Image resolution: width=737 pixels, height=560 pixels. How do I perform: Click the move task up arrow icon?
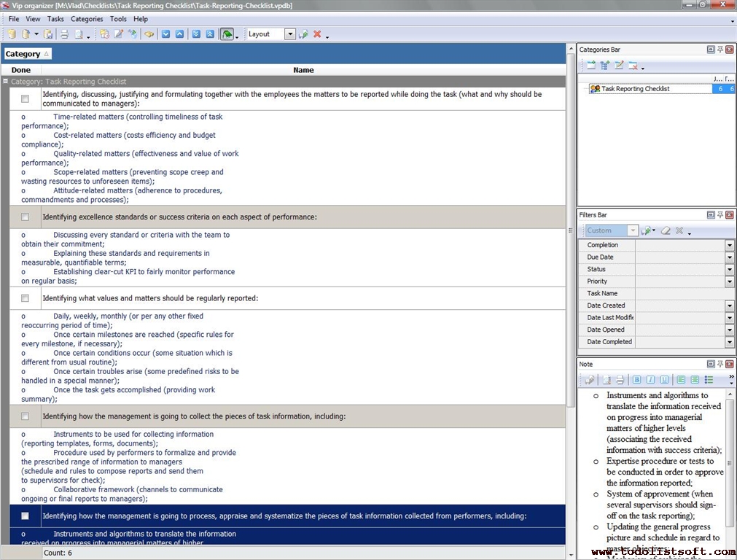pyautogui.click(x=179, y=34)
